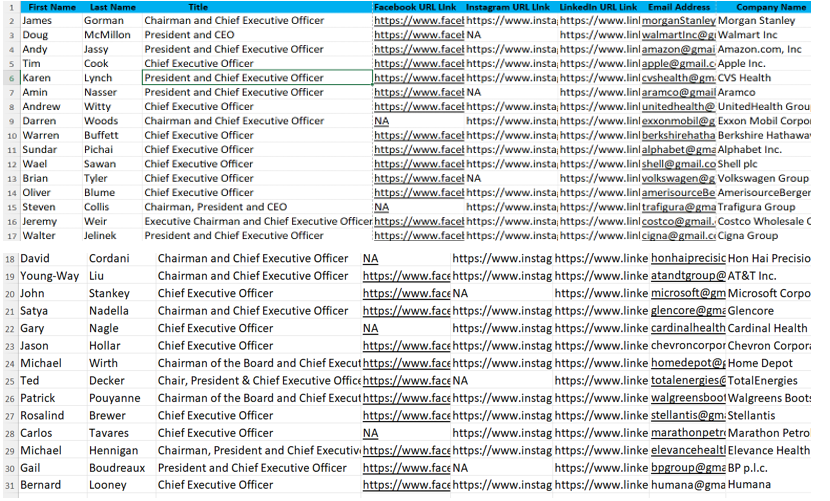
Task: Open amazon@gmail email link
Action: tap(679, 49)
